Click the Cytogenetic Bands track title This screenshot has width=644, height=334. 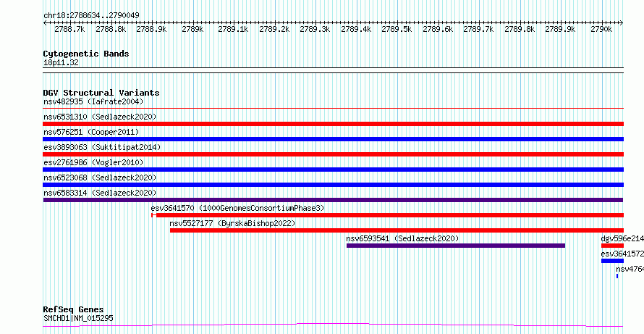(86, 54)
